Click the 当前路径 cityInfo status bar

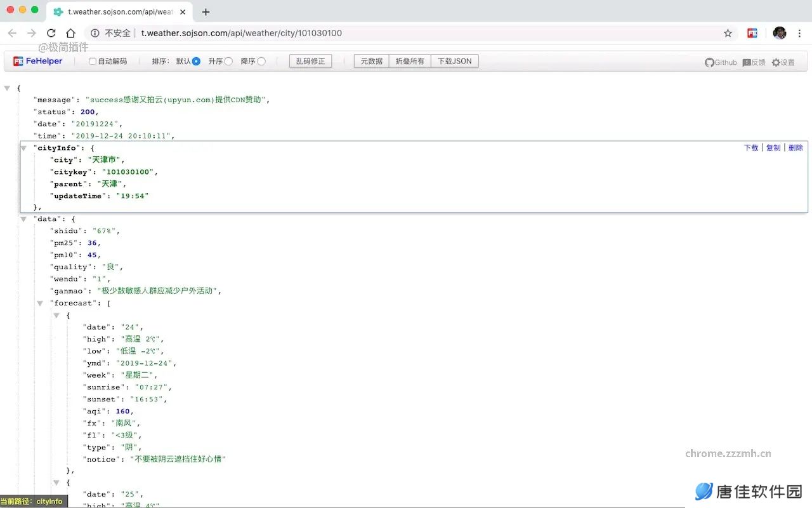(x=33, y=502)
